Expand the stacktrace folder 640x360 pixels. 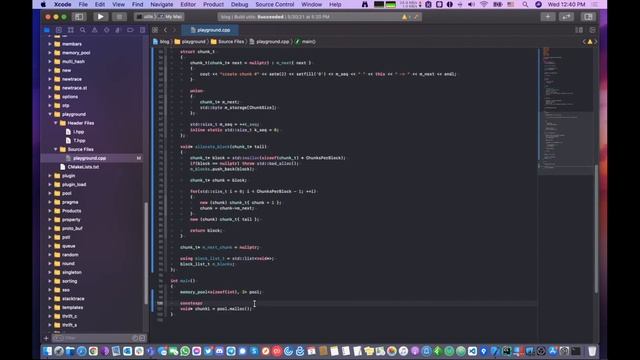click(50, 299)
